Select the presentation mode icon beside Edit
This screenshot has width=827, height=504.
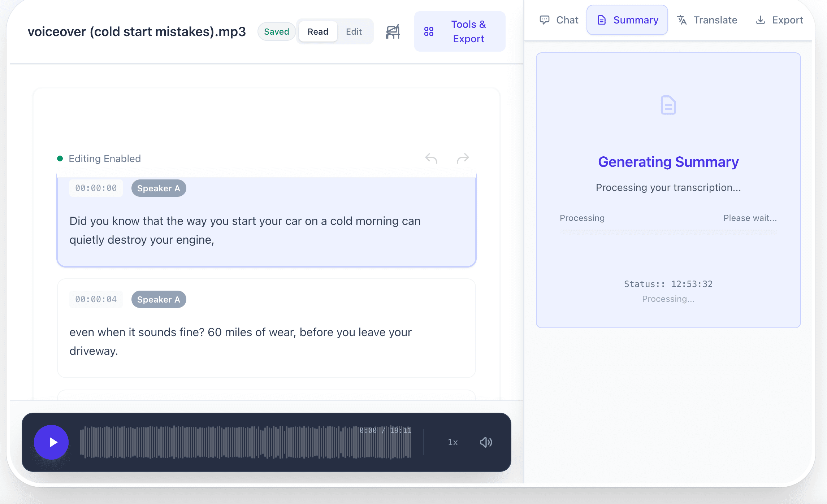tap(392, 31)
